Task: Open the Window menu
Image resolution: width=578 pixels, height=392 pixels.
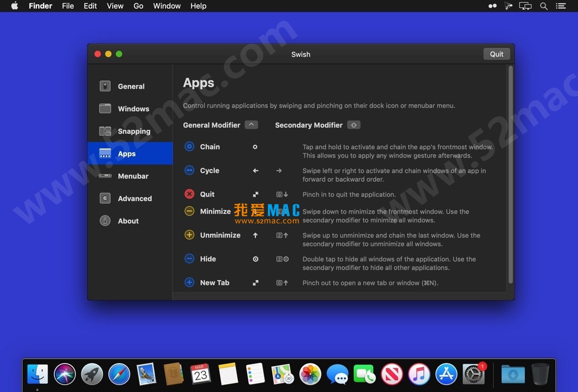Action: pyautogui.click(x=167, y=6)
